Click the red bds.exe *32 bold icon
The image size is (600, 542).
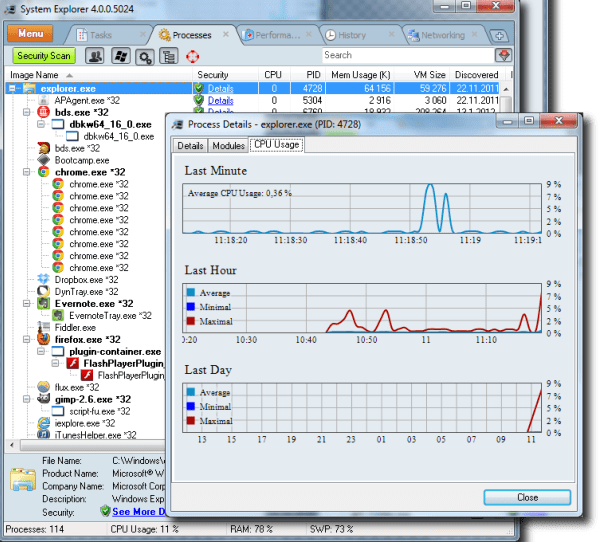(44, 112)
